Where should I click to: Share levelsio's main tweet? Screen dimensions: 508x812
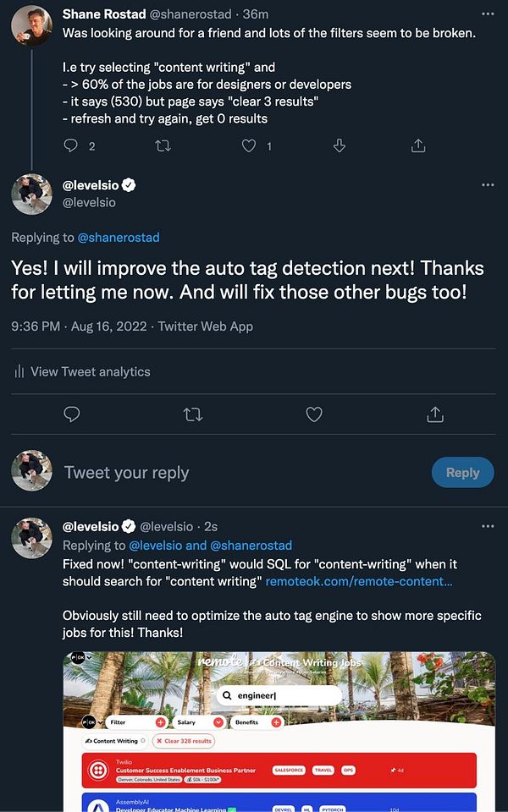(435, 414)
